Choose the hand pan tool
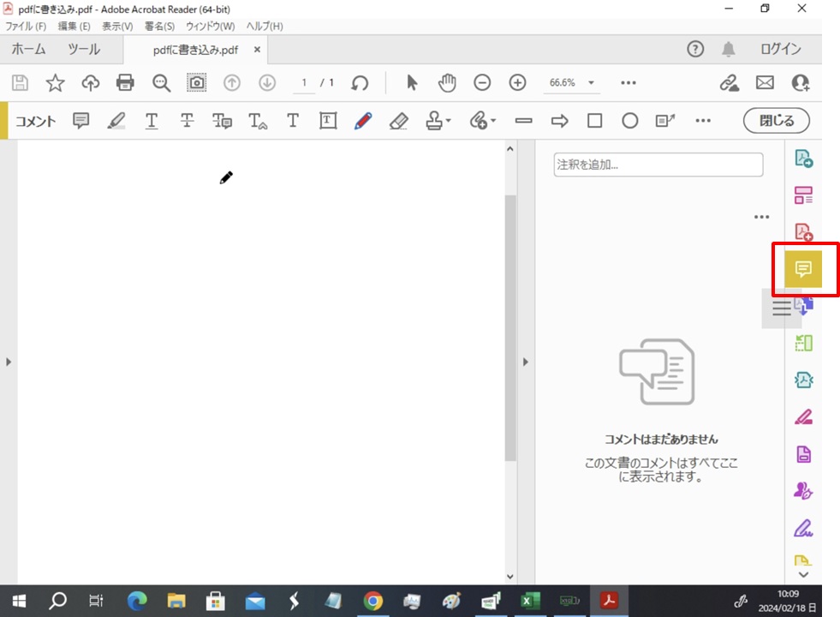Image resolution: width=840 pixels, height=617 pixels. click(x=447, y=82)
